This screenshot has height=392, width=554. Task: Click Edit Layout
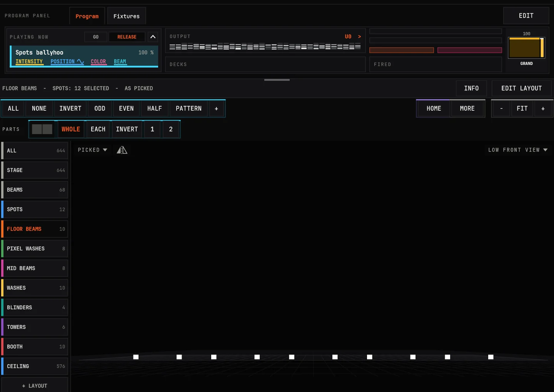tap(521, 88)
